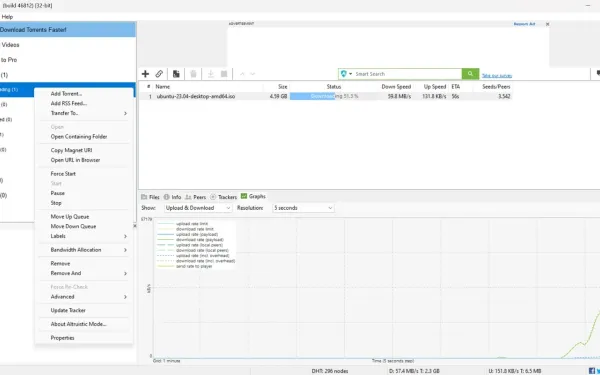
Task: Select About Altruistic Mode... entry
Action: (78, 324)
